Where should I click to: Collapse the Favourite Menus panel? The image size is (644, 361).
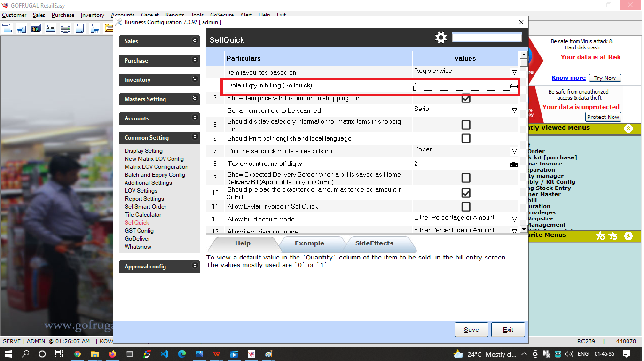click(x=628, y=235)
